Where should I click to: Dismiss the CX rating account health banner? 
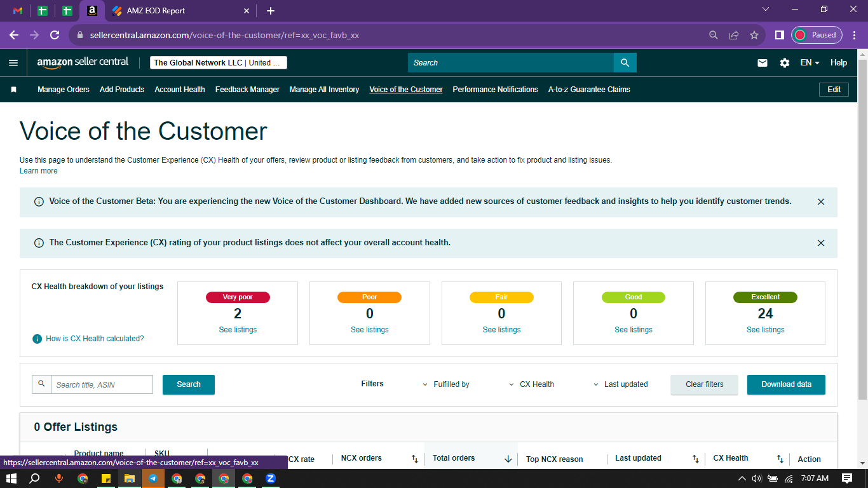821,243
